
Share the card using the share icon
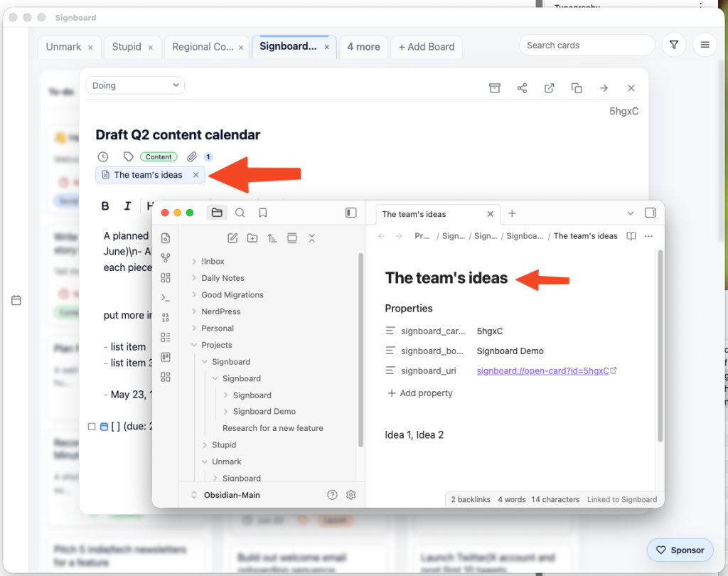tap(522, 87)
